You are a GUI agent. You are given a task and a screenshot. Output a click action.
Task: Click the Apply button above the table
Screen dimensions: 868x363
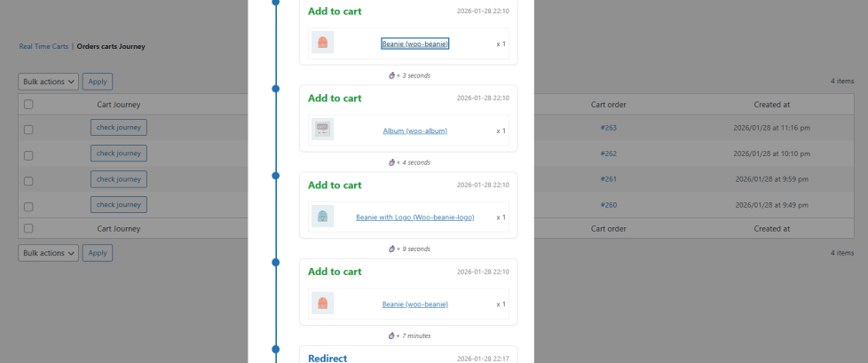(98, 82)
